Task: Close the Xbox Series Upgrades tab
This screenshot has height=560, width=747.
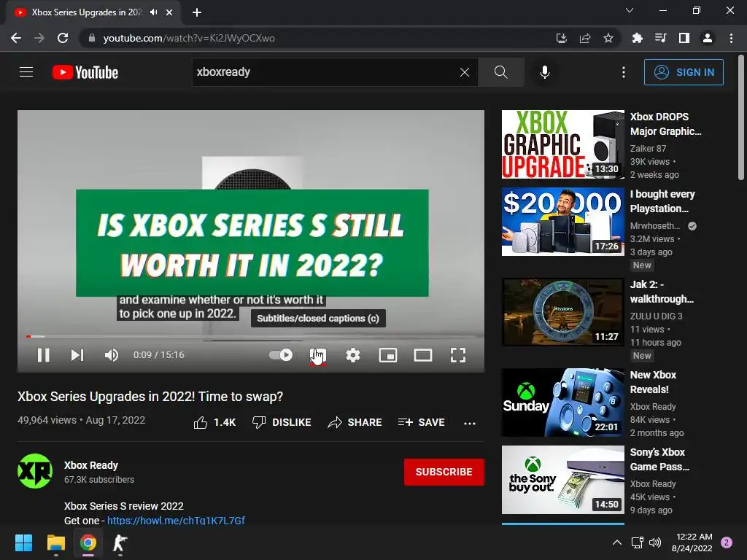Action: (169, 12)
